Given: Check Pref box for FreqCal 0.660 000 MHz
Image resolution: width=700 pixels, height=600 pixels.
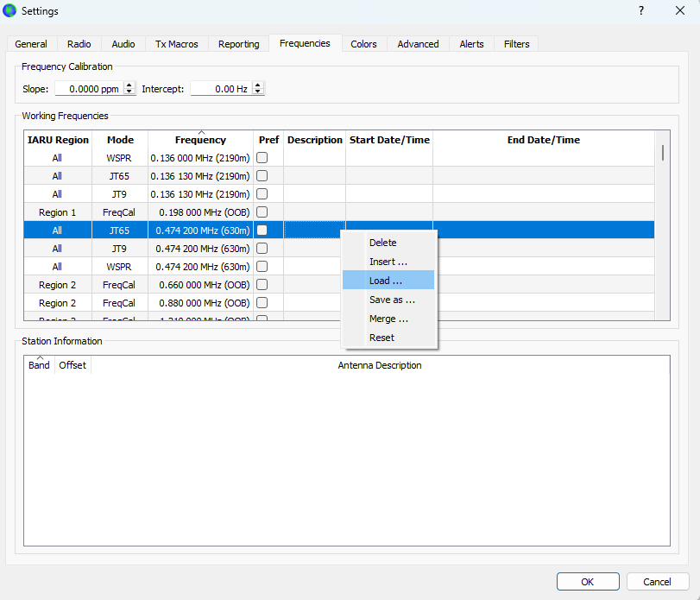Looking at the screenshot, I should point(262,285).
